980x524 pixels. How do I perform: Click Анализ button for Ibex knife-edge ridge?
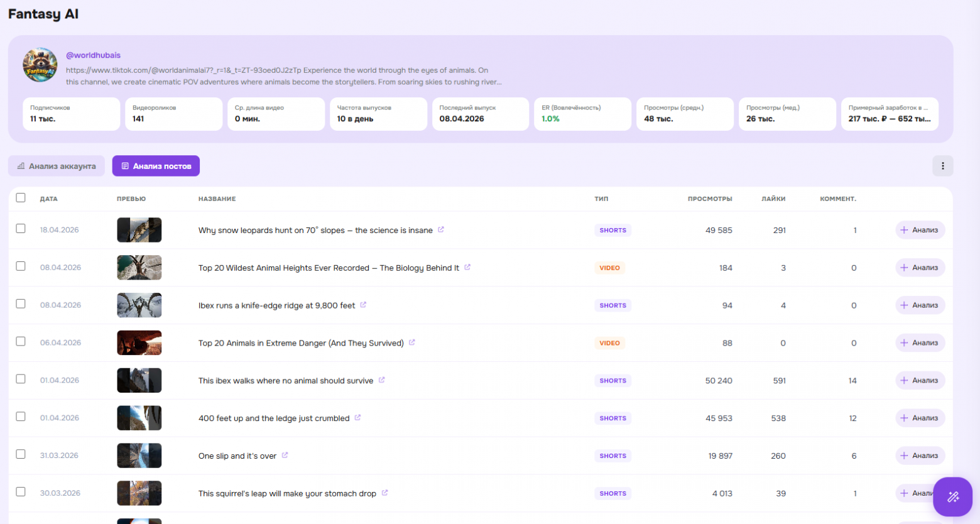pos(920,305)
